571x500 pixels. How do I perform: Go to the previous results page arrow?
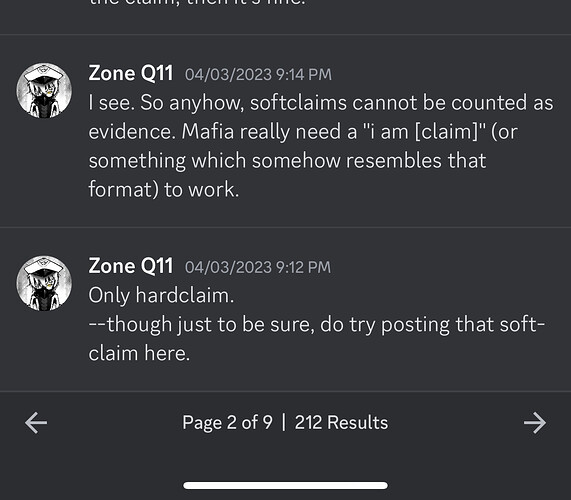click(36, 423)
